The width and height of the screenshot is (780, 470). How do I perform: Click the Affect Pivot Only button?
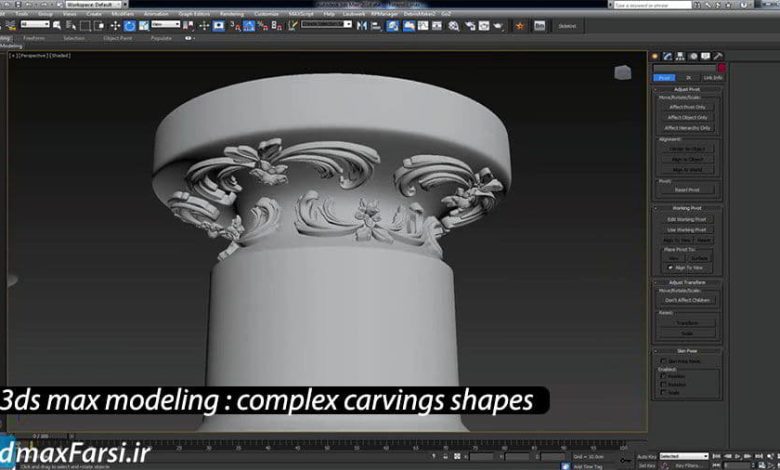pos(688,106)
